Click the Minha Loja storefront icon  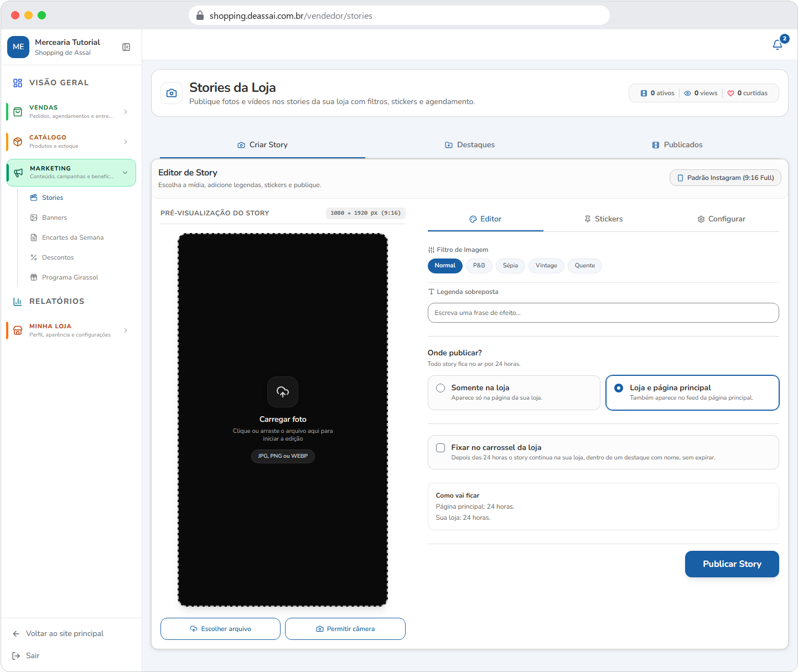pyautogui.click(x=18, y=330)
